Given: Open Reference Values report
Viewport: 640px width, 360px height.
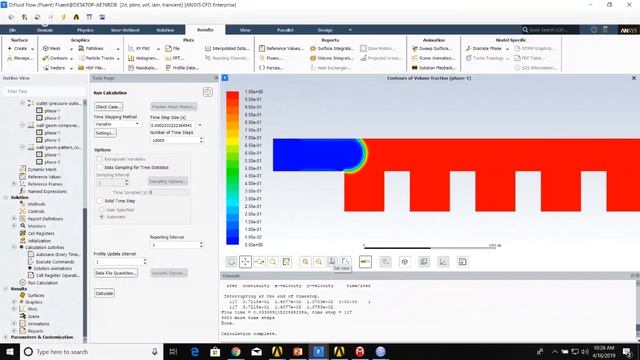Looking at the screenshot, I should tap(281, 48).
